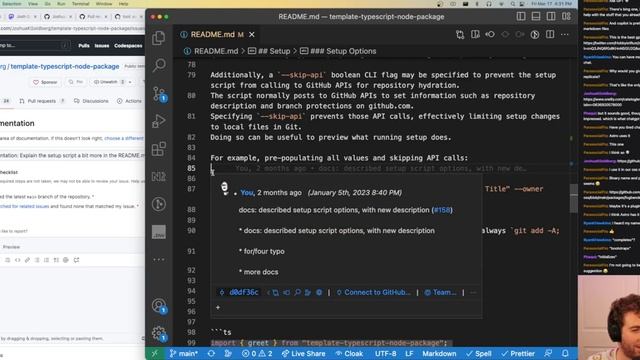Open file revision history icon in the editor toolbar

click(x=490, y=35)
